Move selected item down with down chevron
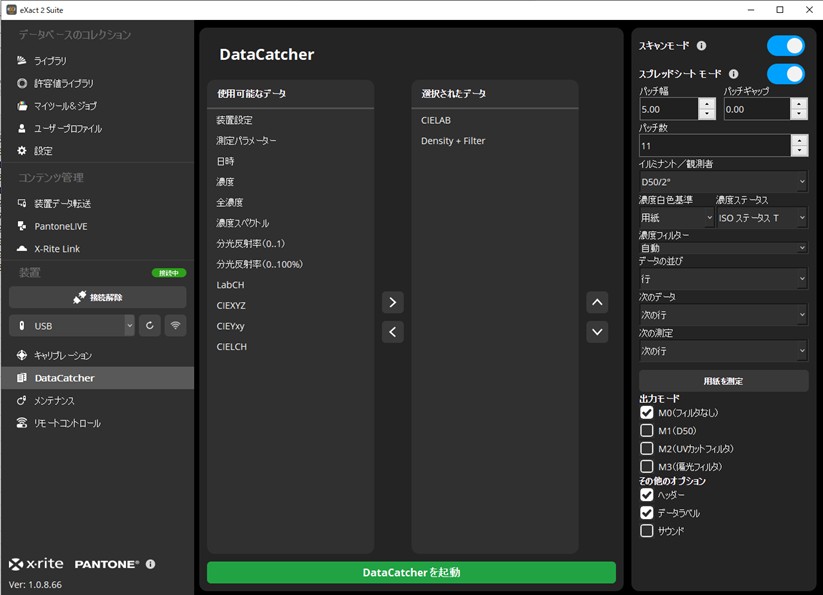The height and width of the screenshot is (595, 823). point(597,332)
